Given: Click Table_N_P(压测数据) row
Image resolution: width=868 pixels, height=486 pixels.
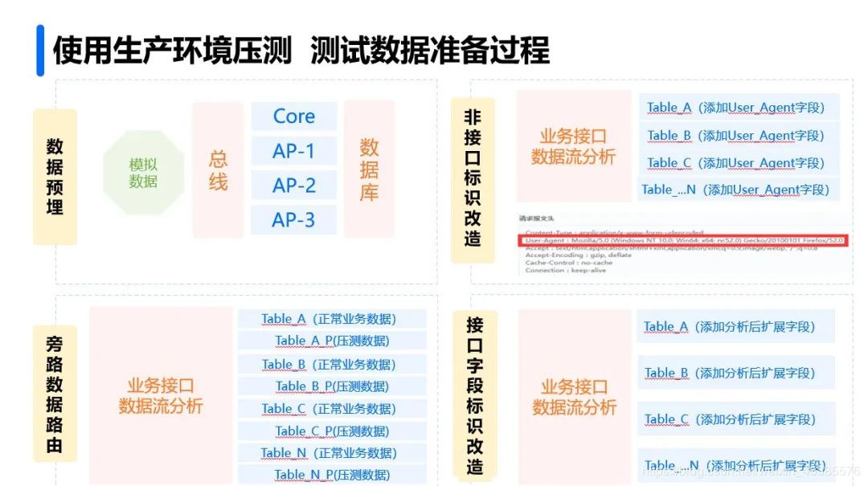Looking at the screenshot, I should tap(332, 475).
